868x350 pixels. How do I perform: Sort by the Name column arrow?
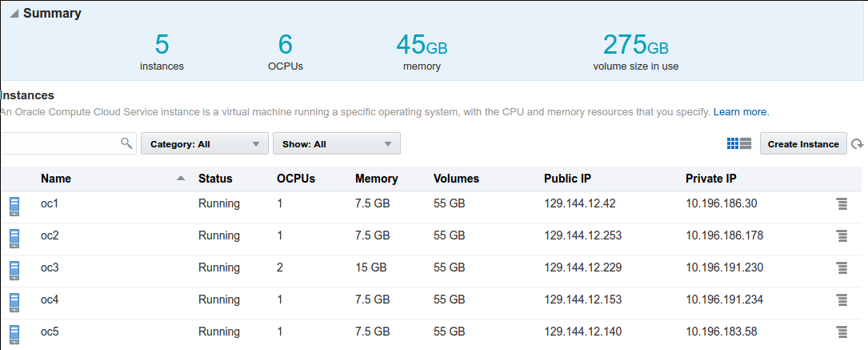pos(181,179)
